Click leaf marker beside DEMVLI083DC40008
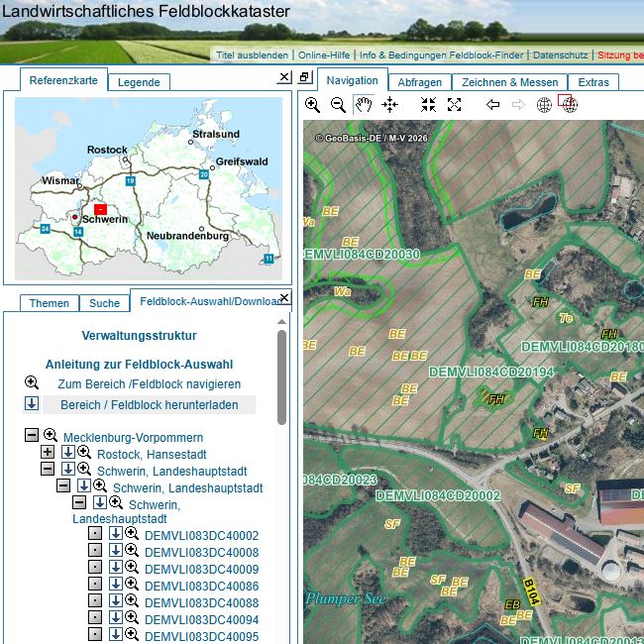644x644 pixels. tap(95, 550)
